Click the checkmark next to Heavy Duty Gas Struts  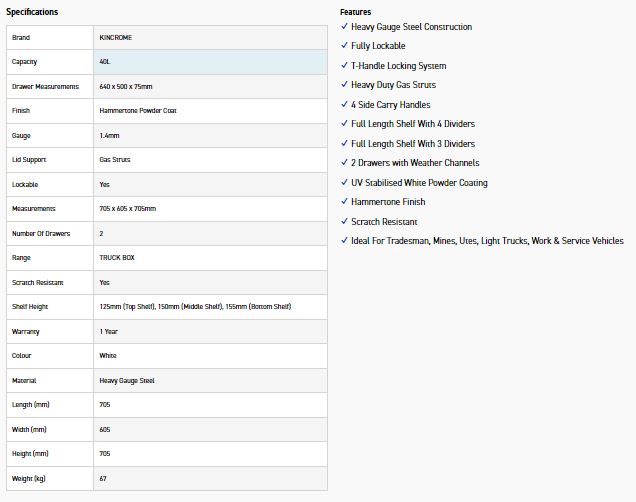click(344, 85)
